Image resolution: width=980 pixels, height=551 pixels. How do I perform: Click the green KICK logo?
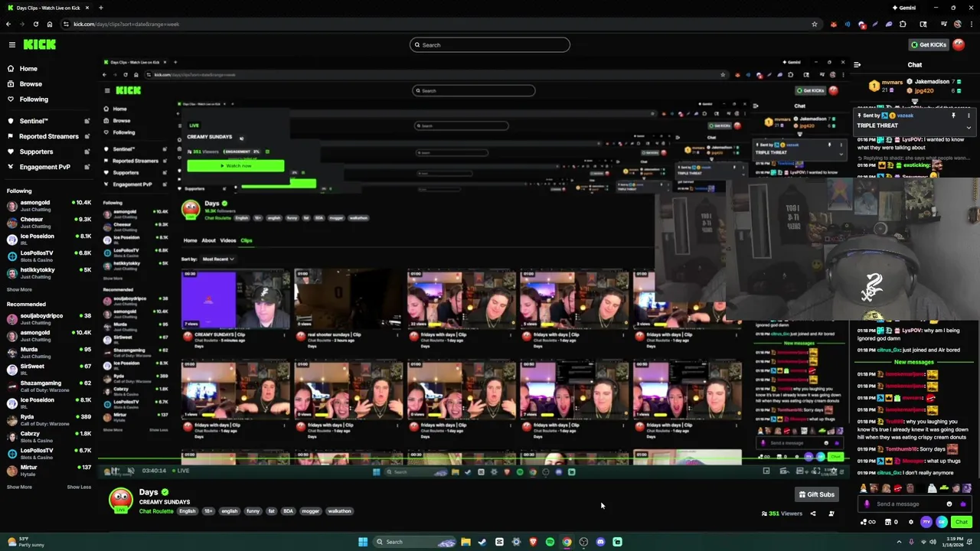pos(40,45)
